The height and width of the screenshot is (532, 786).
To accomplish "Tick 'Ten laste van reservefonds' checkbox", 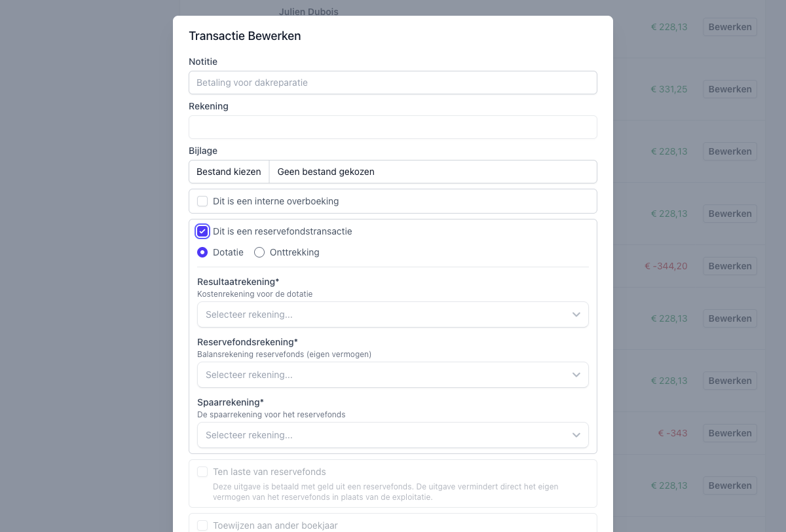I will click(202, 472).
